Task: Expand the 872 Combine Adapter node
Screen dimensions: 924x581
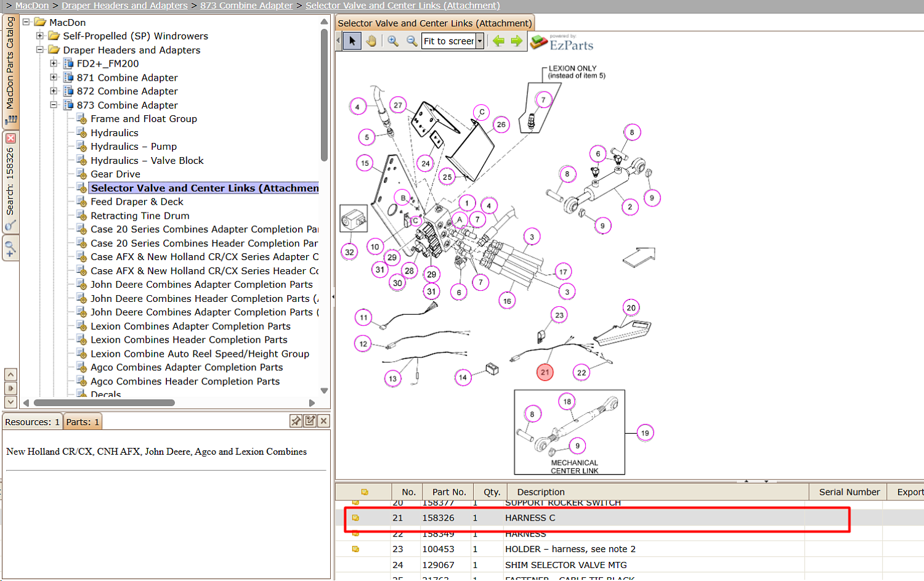Action: click(x=54, y=91)
